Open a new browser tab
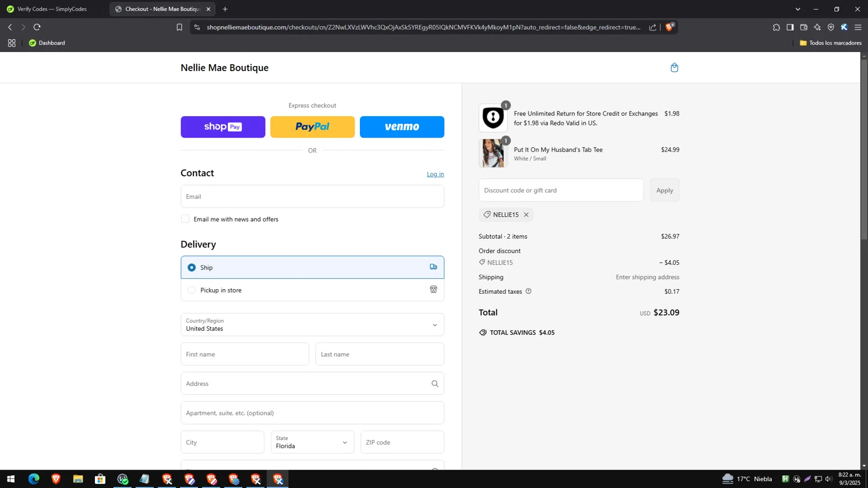Screen dimensions: 868x488 click(225, 9)
